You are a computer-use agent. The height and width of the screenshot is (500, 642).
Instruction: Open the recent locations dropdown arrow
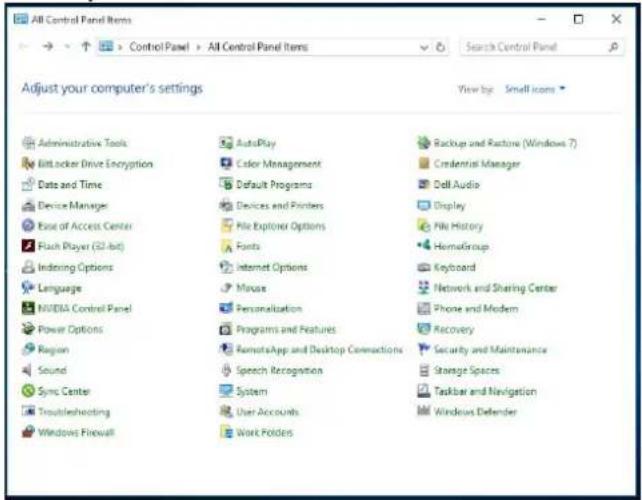pos(67,47)
